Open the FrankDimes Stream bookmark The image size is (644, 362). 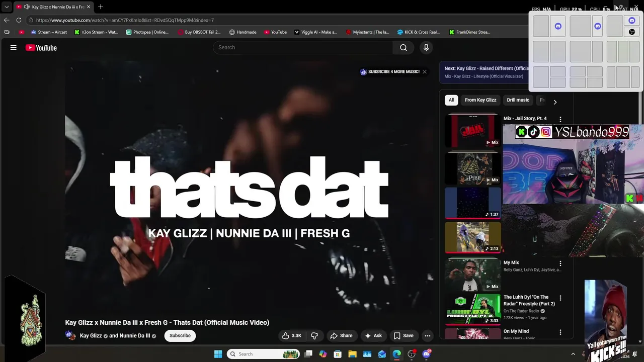click(x=469, y=32)
